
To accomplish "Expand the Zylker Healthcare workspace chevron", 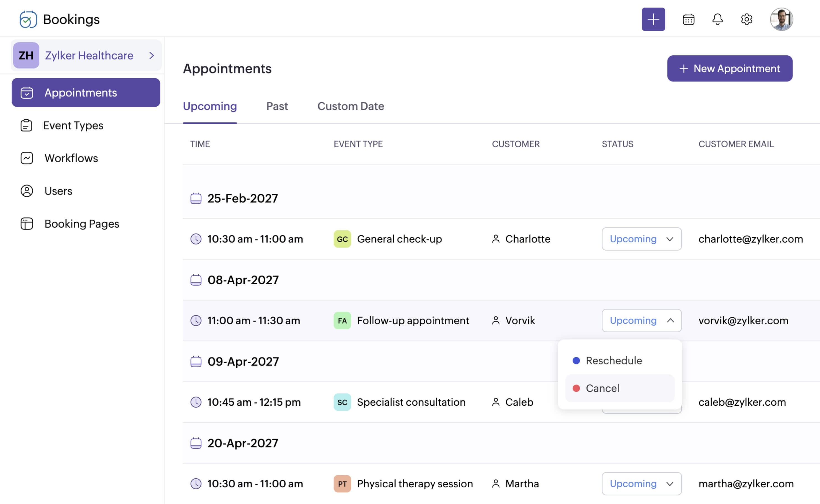I will coord(152,55).
